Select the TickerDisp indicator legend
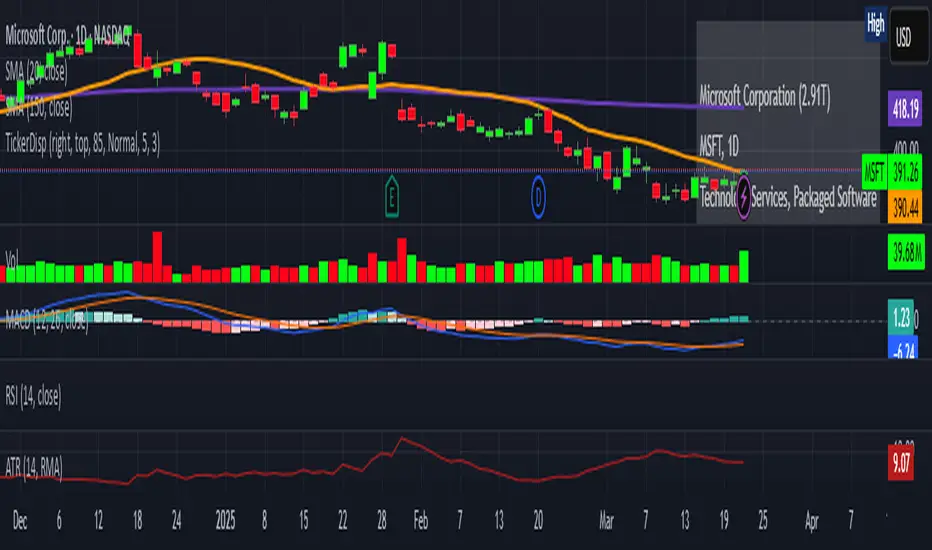The height and width of the screenshot is (550, 932). 83,143
